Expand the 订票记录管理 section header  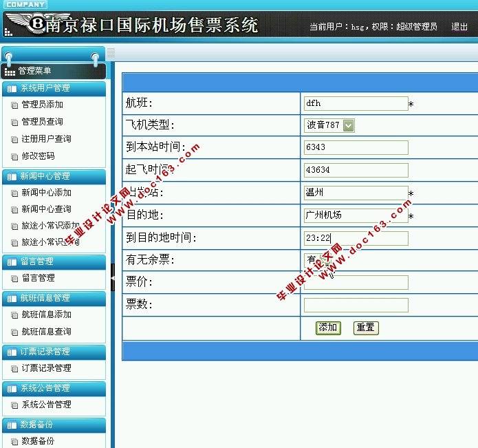54,352
